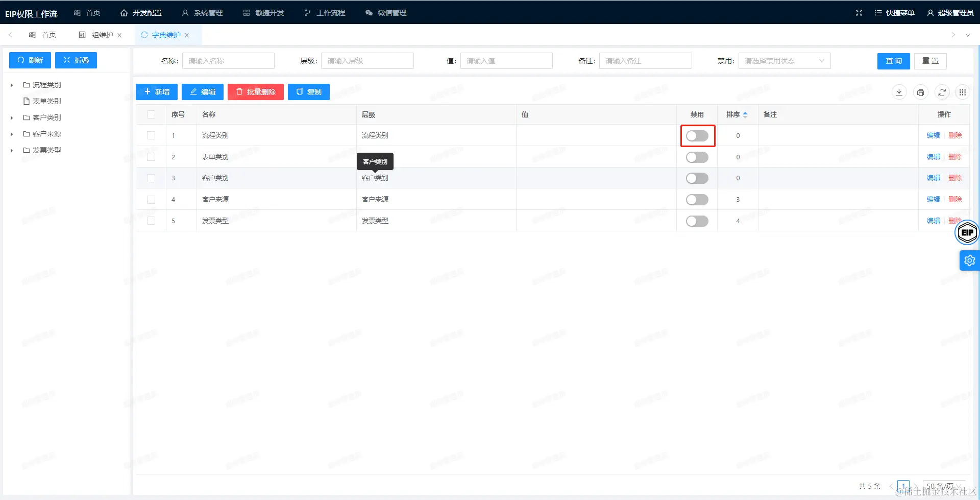The height and width of the screenshot is (500, 980).
Task: Sort by the 排序 column arrows
Action: (x=745, y=115)
